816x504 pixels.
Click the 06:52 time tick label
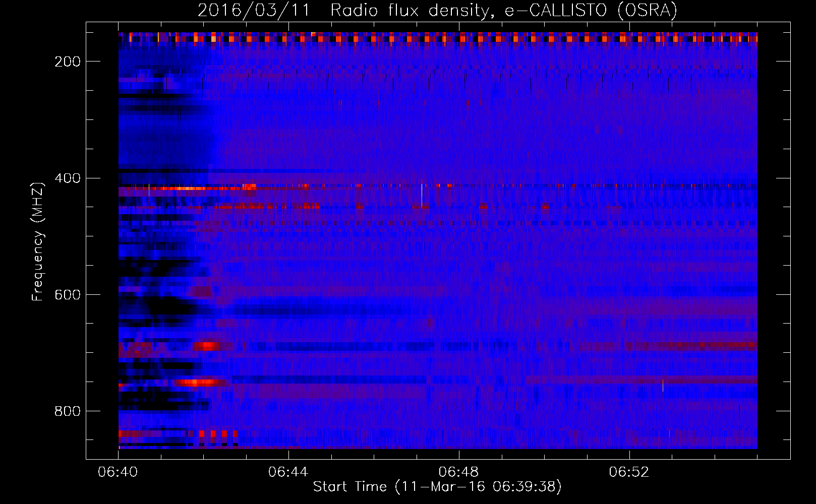tap(629, 472)
